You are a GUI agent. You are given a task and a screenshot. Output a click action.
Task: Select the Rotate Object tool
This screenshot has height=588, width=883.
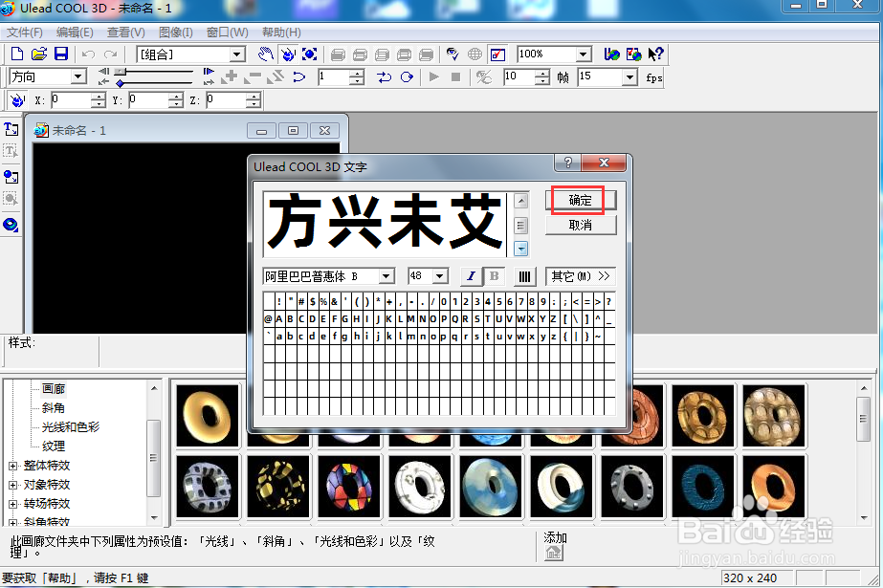pyautogui.click(x=288, y=54)
